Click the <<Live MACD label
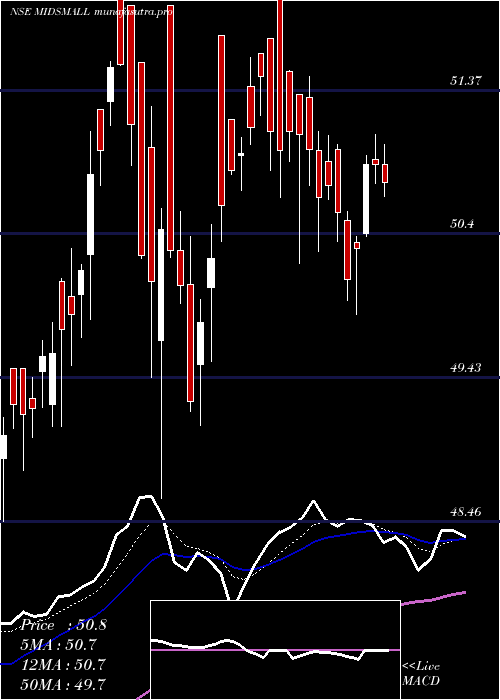Screen dimensions: 500x700 point(421,674)
